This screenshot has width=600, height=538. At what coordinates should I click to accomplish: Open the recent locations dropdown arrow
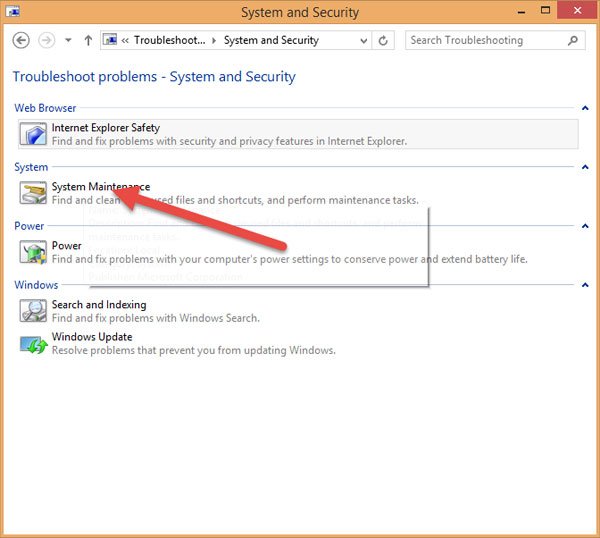coord(68,40)
